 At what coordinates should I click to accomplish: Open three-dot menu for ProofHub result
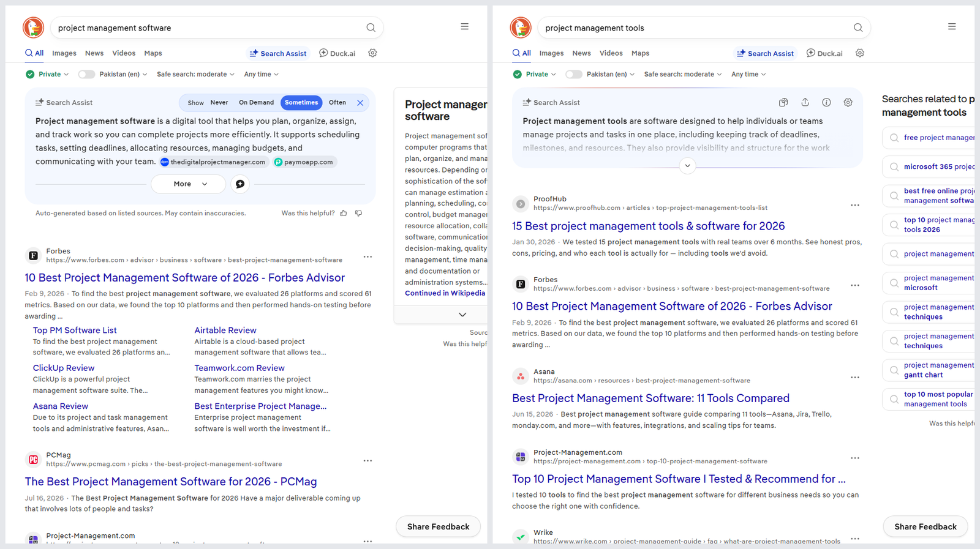click(855, 205)
